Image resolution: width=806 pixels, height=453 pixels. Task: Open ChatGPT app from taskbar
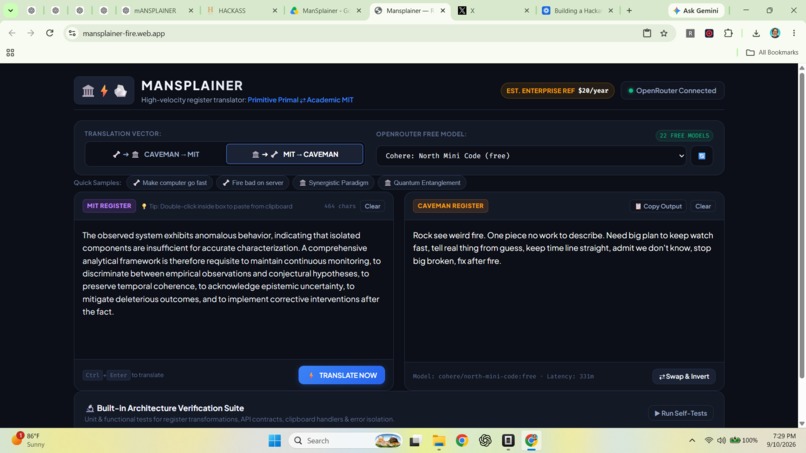tap(485, 441)
